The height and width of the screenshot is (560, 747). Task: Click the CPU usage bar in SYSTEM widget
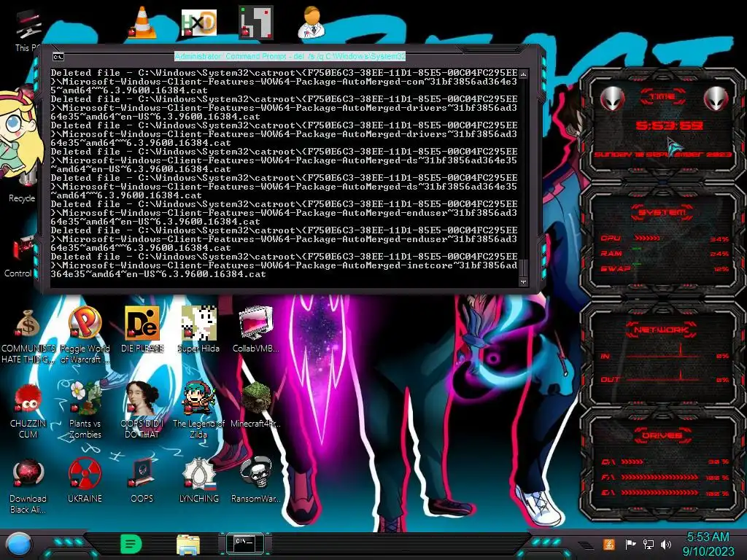click(x=648, y=238)
